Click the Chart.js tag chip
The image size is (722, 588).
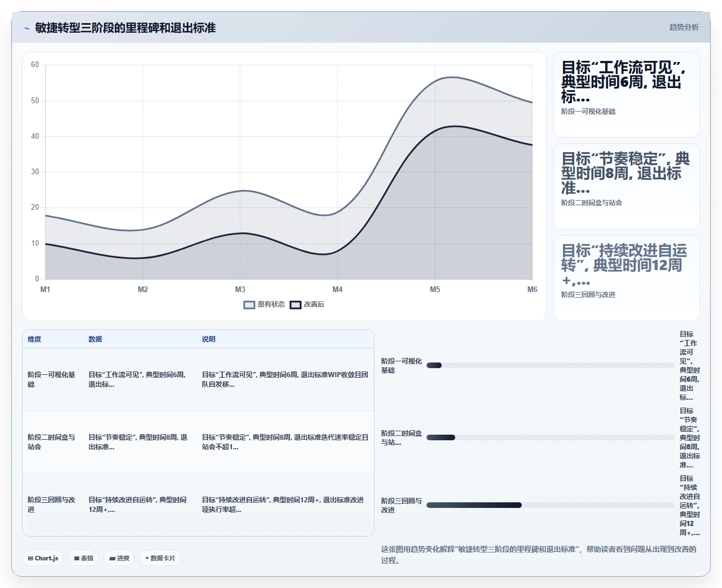[x=43, y=558]
